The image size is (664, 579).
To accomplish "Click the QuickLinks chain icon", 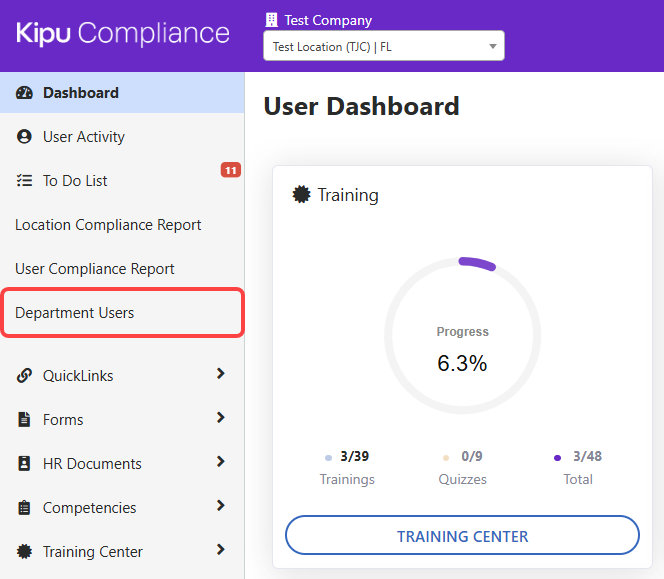I will (x=24, y=376).
